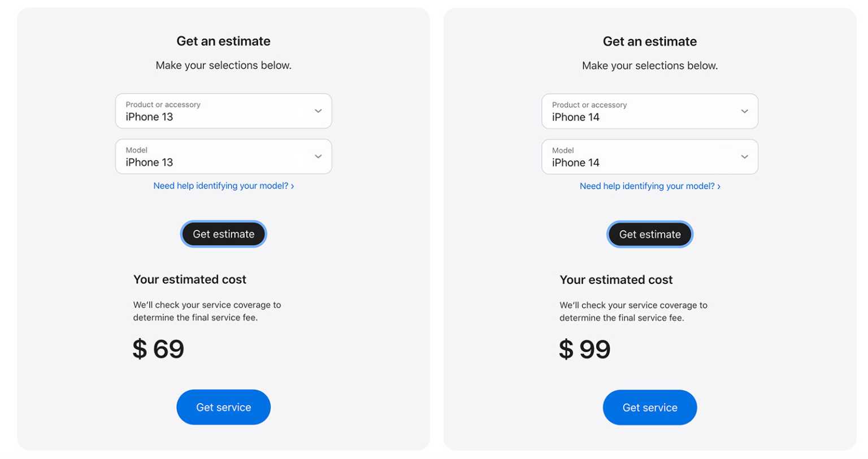Click the Your estimated cost heading above $99
Screen dimensions: 868x459
[x=616, y=280]
